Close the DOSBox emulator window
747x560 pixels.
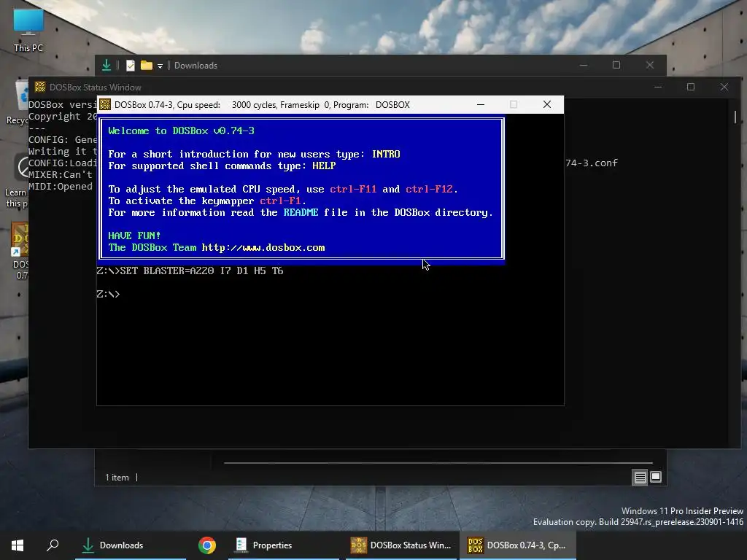tap(547, 104)
